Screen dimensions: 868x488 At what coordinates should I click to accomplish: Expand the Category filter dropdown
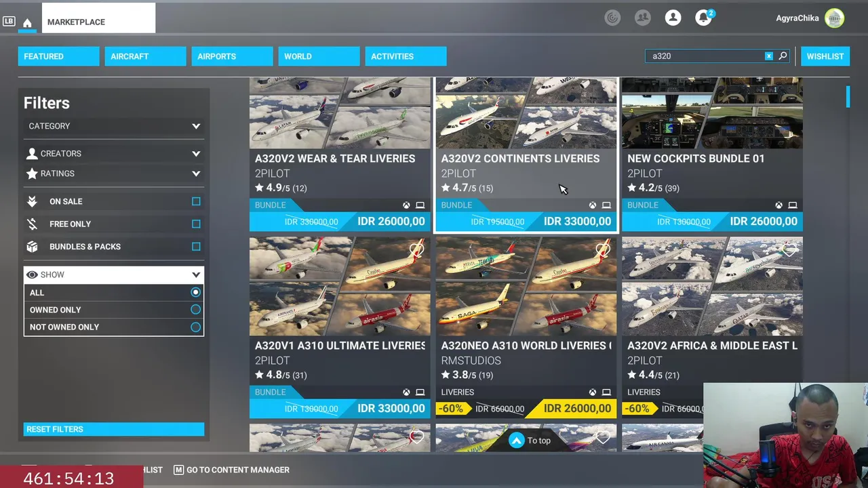[114, 126]
